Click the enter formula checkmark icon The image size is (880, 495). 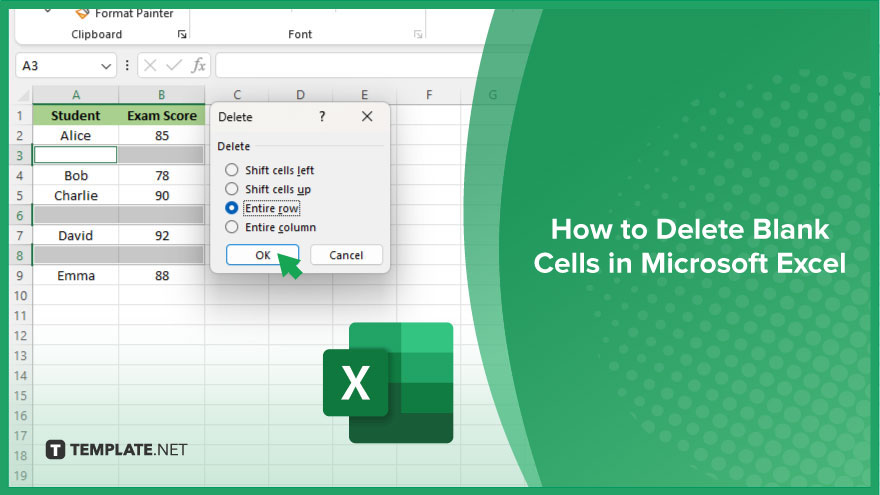tap(174, 66)
